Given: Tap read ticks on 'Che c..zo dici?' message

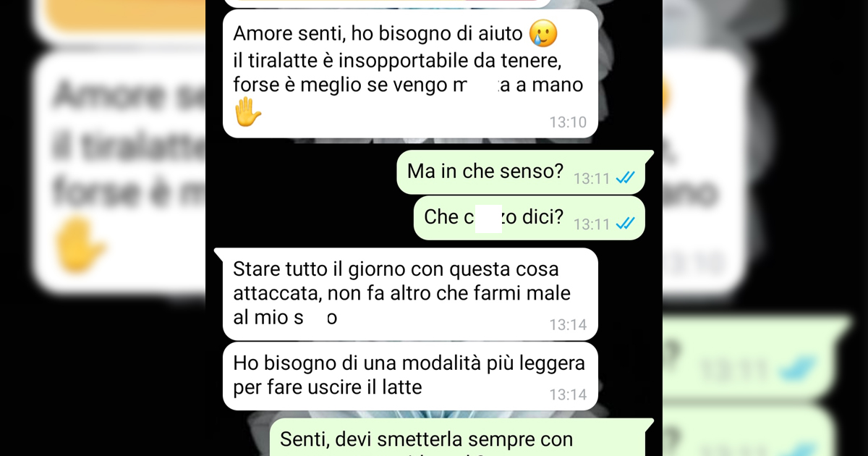Looking at the screenshot, I should pos(625,224).
